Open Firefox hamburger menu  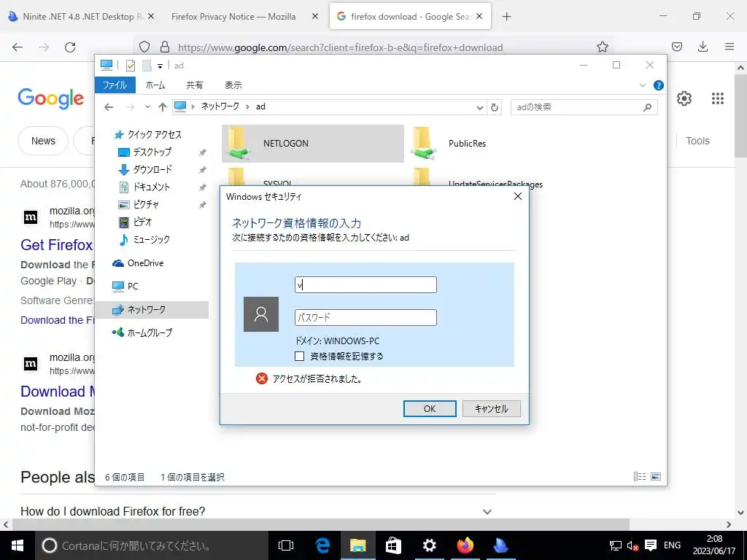coord(729,47)
